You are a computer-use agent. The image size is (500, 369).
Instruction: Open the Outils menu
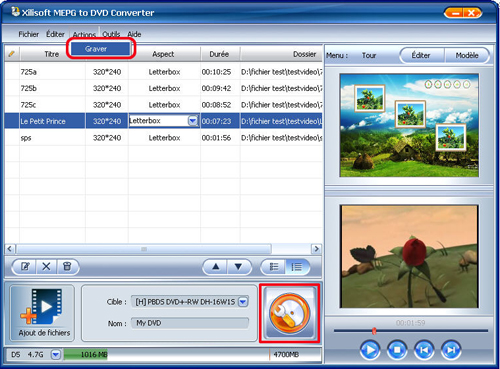tap(111, 34)
